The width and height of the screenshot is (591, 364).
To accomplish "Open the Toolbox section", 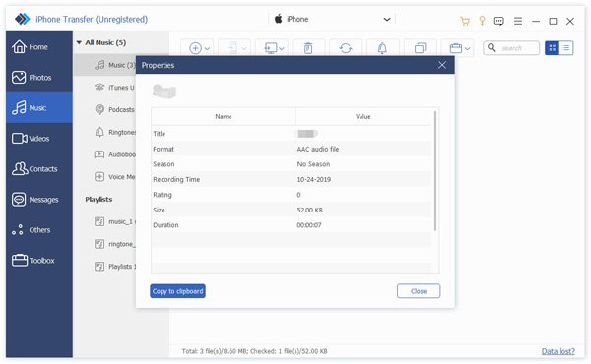I will click(38, 261).
